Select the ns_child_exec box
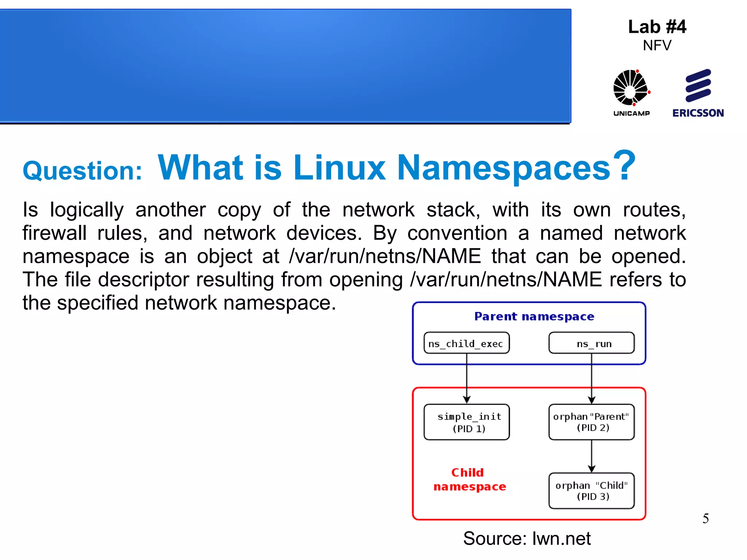The height and width of the screenshot is (560, 747). pyautogui.click(x=467, y=343)
